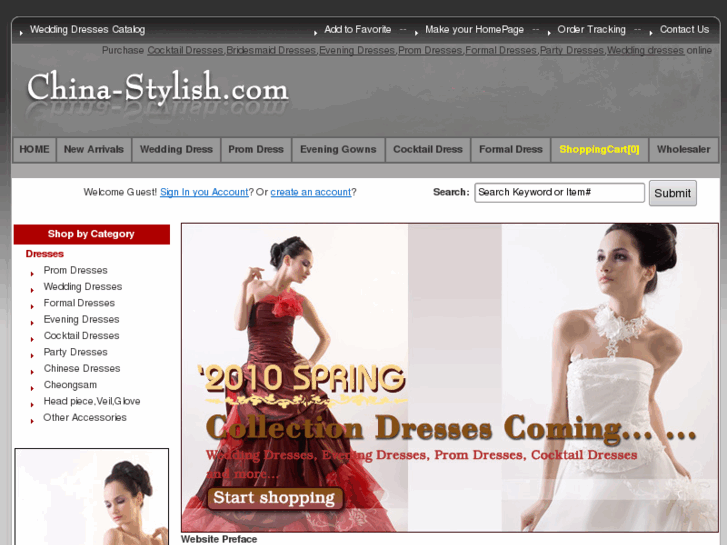Open the Prom Dress menu item
The image size is (727, 545).
[256, 150]
